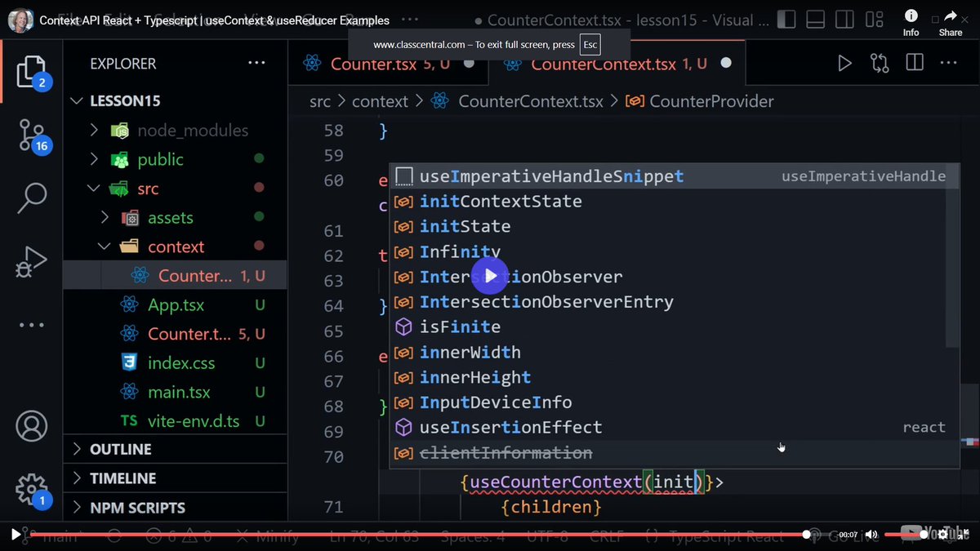980x551 pixels.
Task: Open the Search view in the activity bar
Action: click(32, 198)
